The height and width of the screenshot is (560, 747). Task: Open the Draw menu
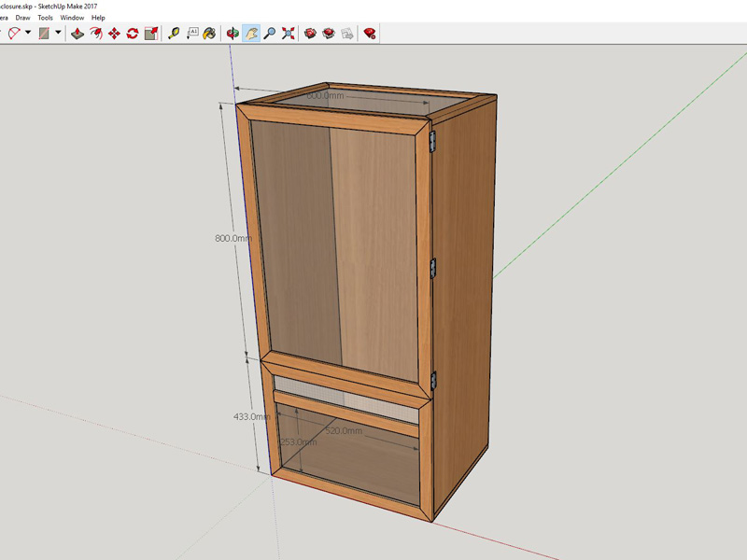[x=22, y=18]
